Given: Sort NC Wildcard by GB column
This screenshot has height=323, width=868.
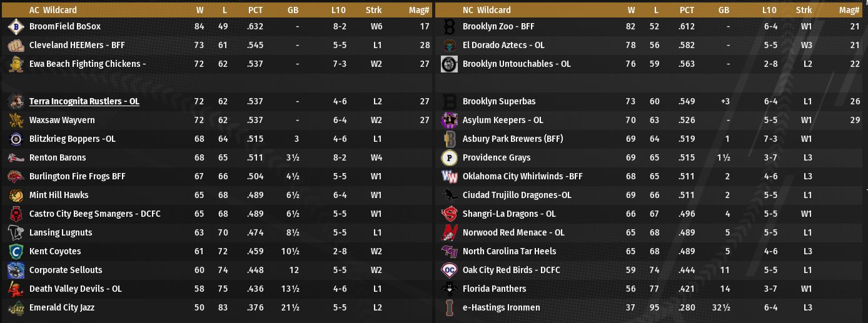Looking at the screenshot, I should (724, 10).
